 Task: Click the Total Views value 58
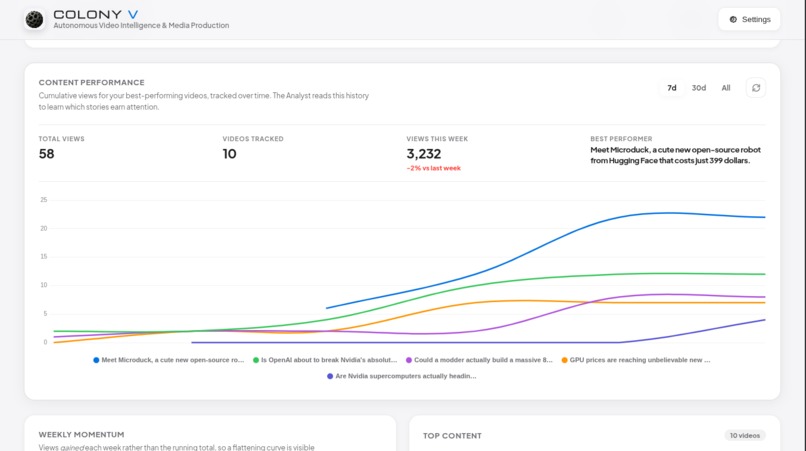(46, 154)
